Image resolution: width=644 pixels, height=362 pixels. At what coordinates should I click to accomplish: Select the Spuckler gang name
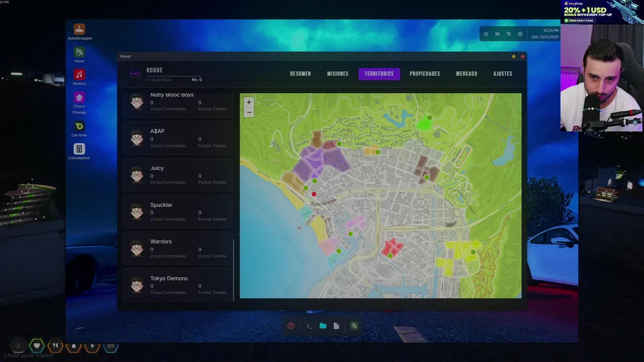(x=162, y=205)
